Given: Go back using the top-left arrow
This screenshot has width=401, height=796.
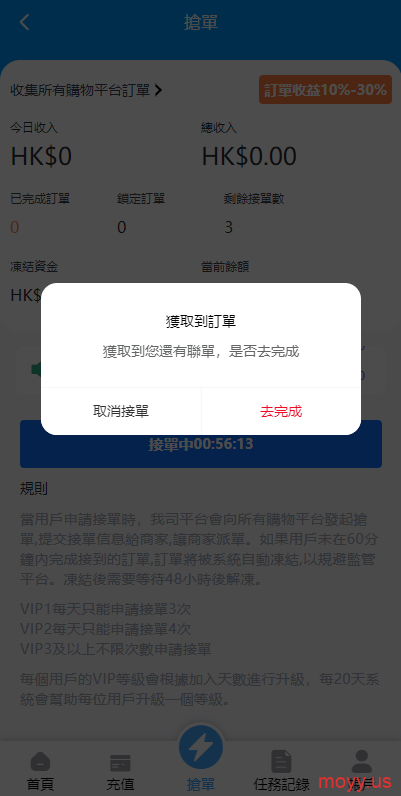Looking at the screenshot, I should pos(24,22).
